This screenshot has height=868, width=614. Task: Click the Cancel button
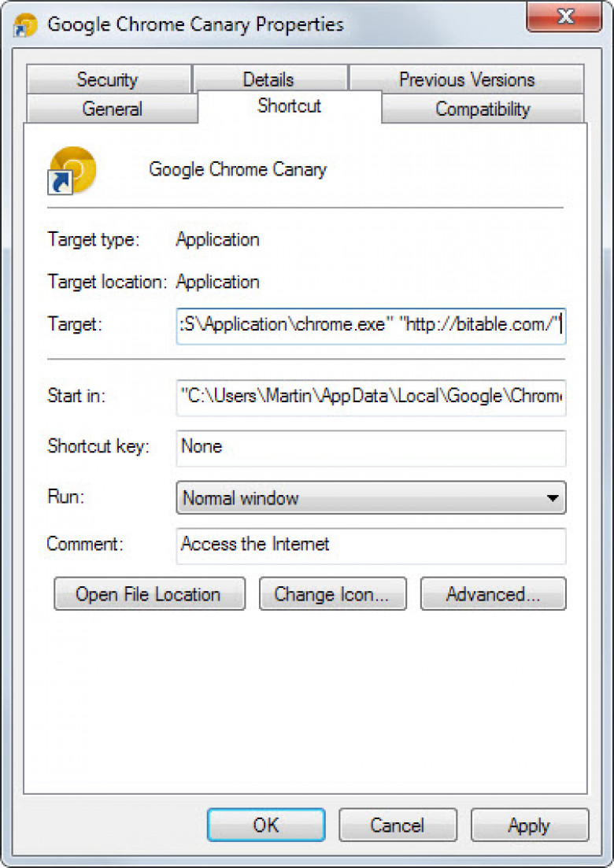[398, 825]
